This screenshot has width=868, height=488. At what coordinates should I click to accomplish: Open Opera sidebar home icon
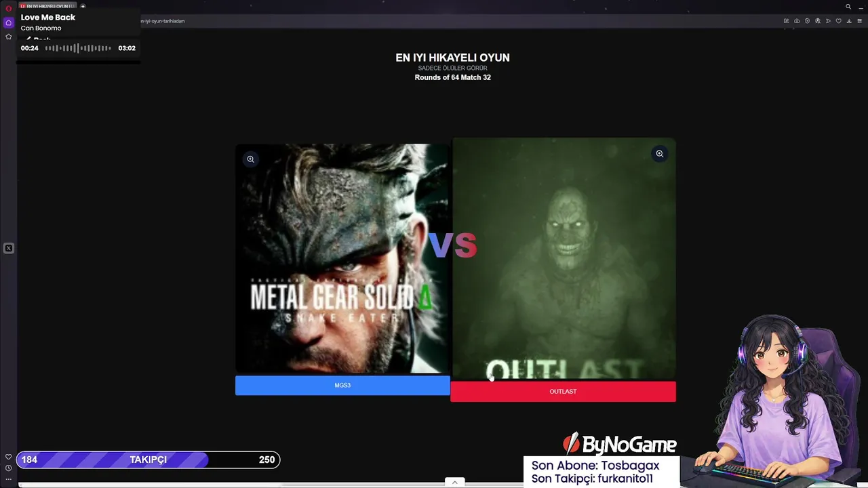click(x=8, y=22)
